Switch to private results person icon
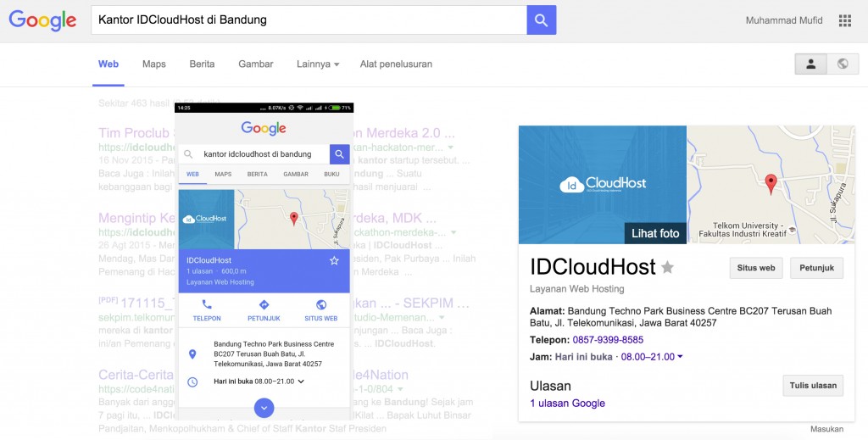 pos(811,64)
